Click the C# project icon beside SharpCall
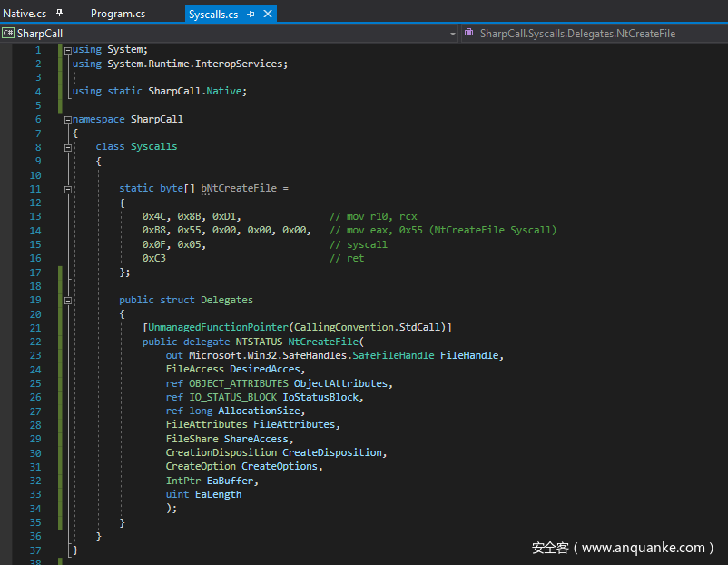This screenshot has height=565, width=728. click(x=8, y=34)
